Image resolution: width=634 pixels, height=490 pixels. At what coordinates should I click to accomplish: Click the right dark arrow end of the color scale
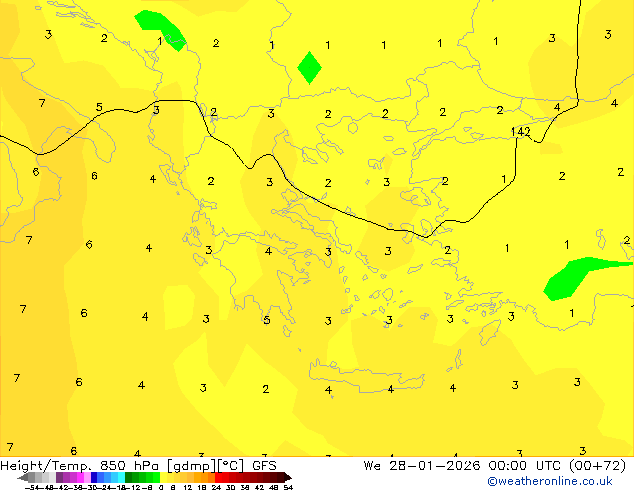click(288, 477)
